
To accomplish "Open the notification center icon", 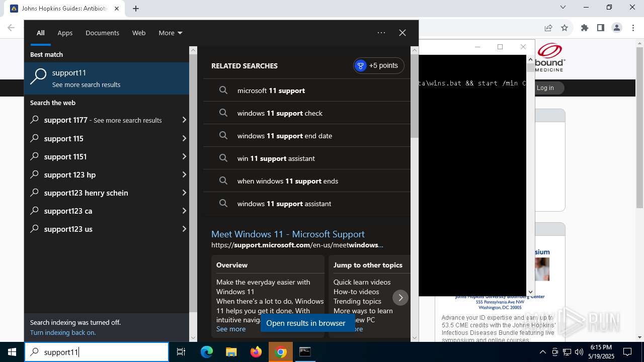I will pyautogui.click(x=627, y=352).
